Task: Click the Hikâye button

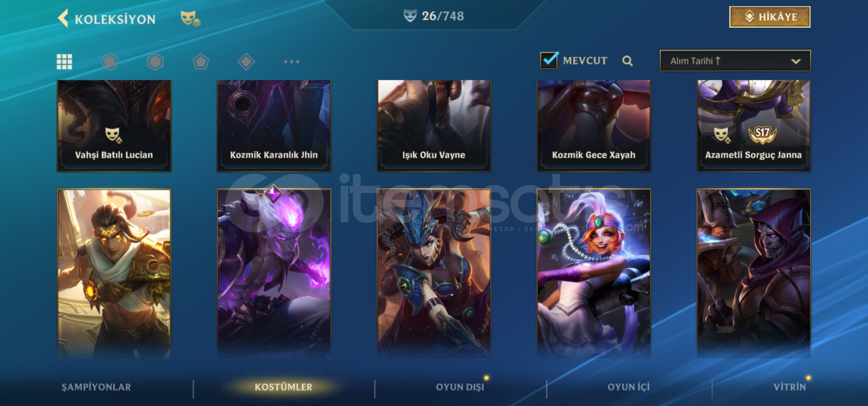Action: (x=770, y=17)
